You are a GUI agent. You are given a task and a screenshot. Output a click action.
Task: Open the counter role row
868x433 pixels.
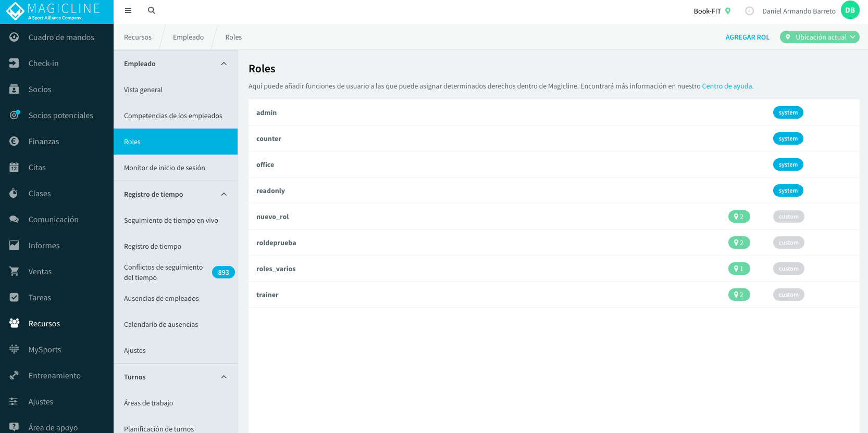(554, 138)
